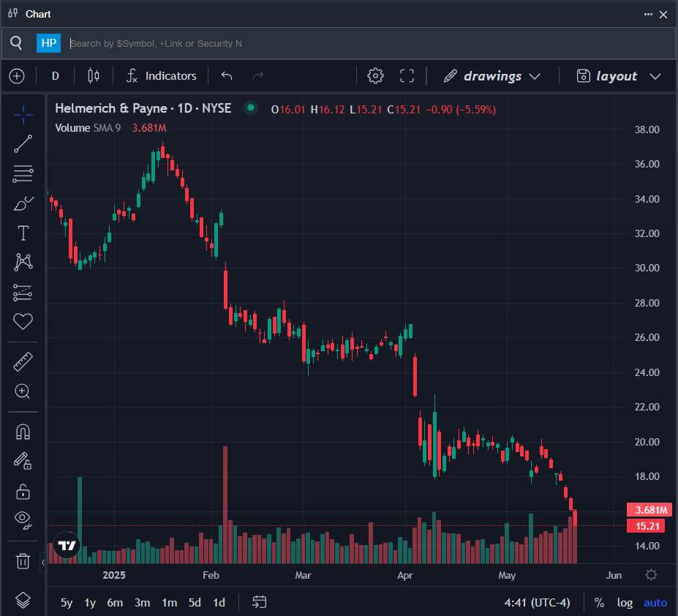Screen dimensions: 678x616
Task: Open timezone menu at 4:41 (UTC-4)
Action: pyautogui.click(x=537, y=603)
